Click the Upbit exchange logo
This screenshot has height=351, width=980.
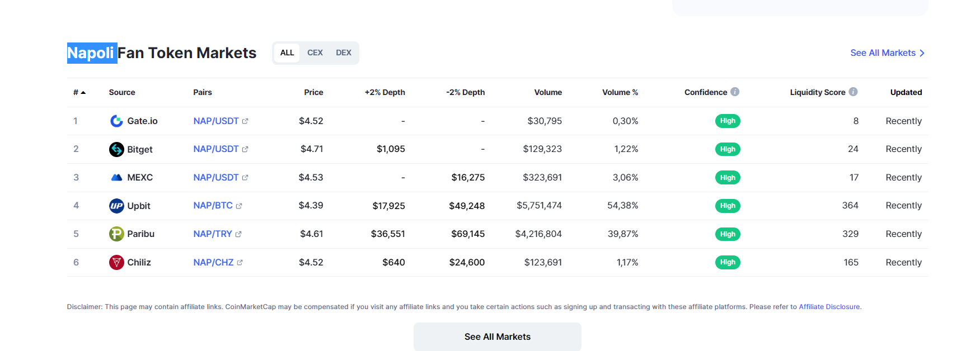pyautogui.click(x=116, y=206)
